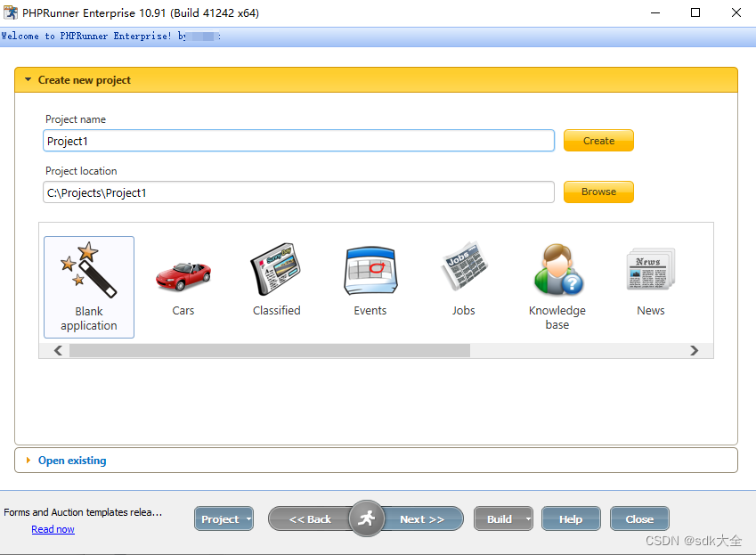
Task: Open the Build button dropdown arrow
Action: pos(528,518)
